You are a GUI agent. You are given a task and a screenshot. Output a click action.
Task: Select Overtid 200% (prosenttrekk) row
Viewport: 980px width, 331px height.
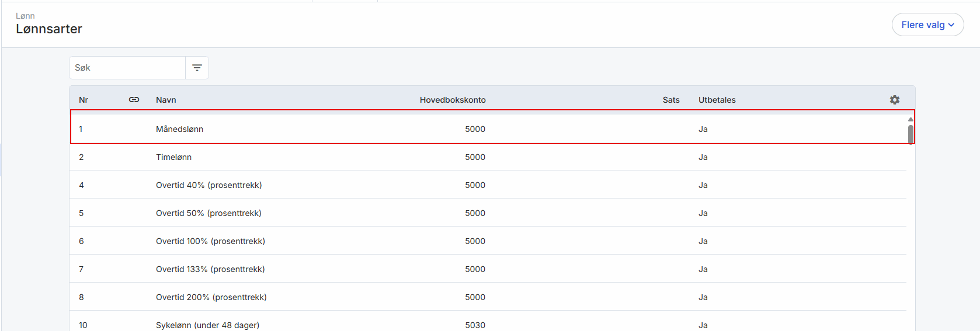(x=211, y=297)
